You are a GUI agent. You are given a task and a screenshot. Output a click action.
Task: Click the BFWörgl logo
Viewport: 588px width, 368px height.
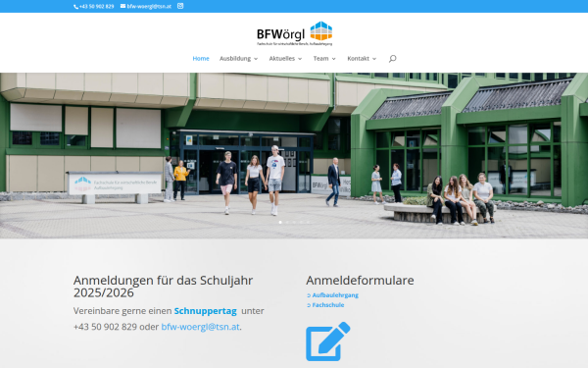pos(294,33)
